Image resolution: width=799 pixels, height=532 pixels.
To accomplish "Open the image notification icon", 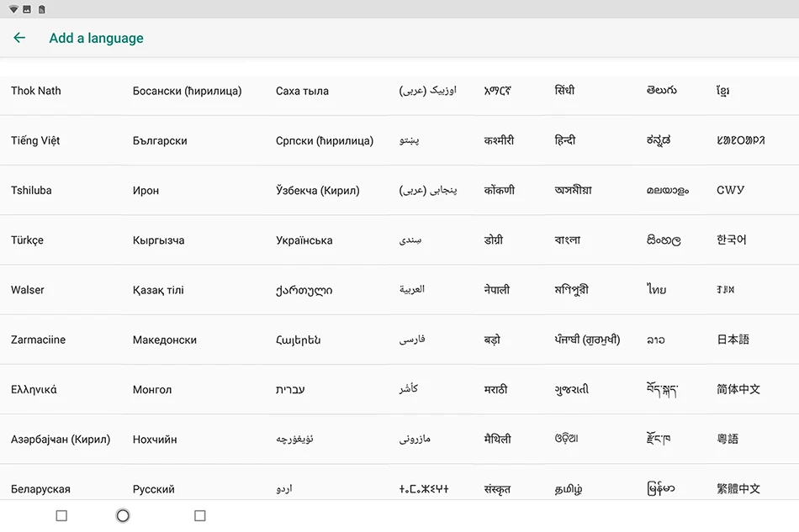I will click(x=27, y=9).
